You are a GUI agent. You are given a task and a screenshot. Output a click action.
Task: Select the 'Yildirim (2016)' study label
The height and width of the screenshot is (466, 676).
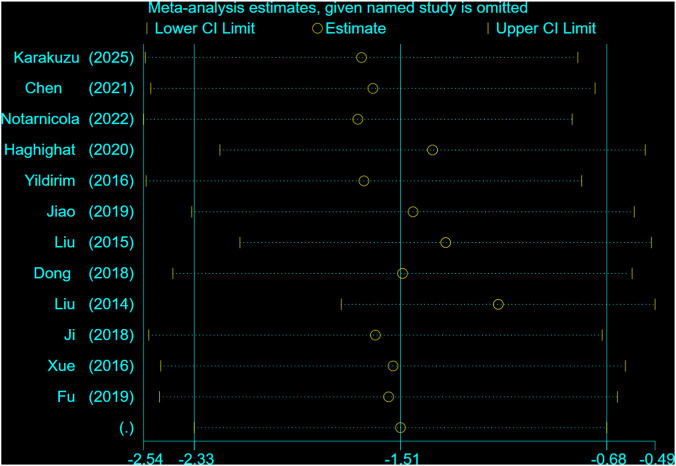coord(79,181)
